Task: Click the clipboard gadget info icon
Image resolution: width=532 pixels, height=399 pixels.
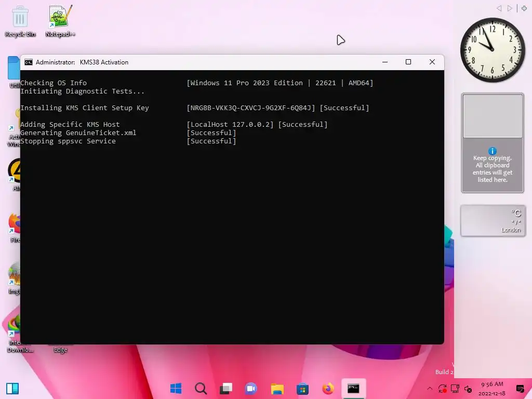Action: [493, 151]
